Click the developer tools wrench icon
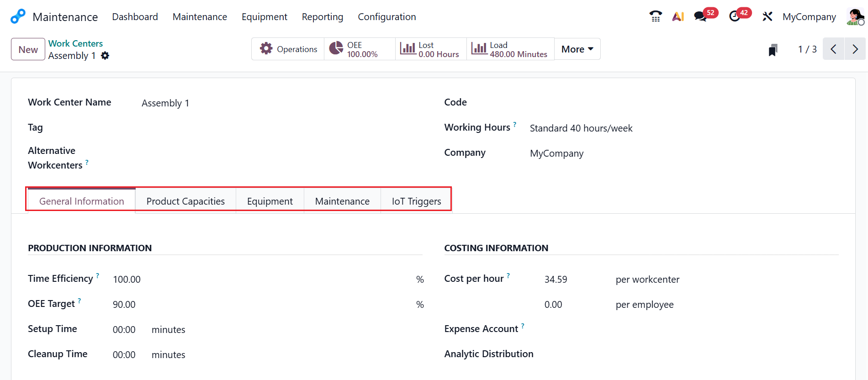Image resolution: width=868 pixels, height=380 pixels. click(767, 16)
